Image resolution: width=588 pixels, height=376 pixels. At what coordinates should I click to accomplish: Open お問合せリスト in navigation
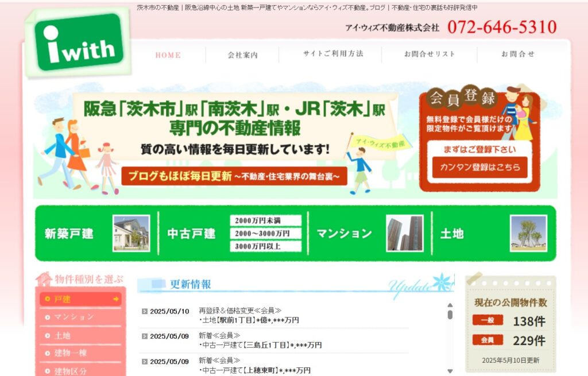(x=430, y=54)
